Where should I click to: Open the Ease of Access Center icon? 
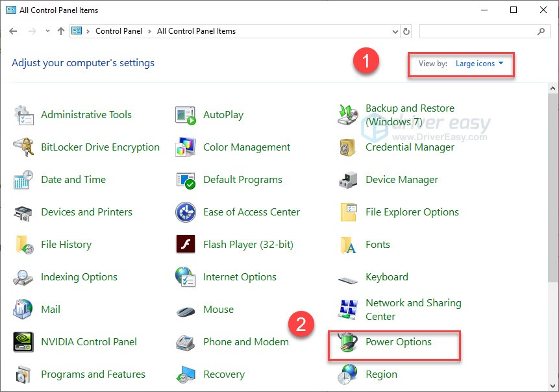186,212
